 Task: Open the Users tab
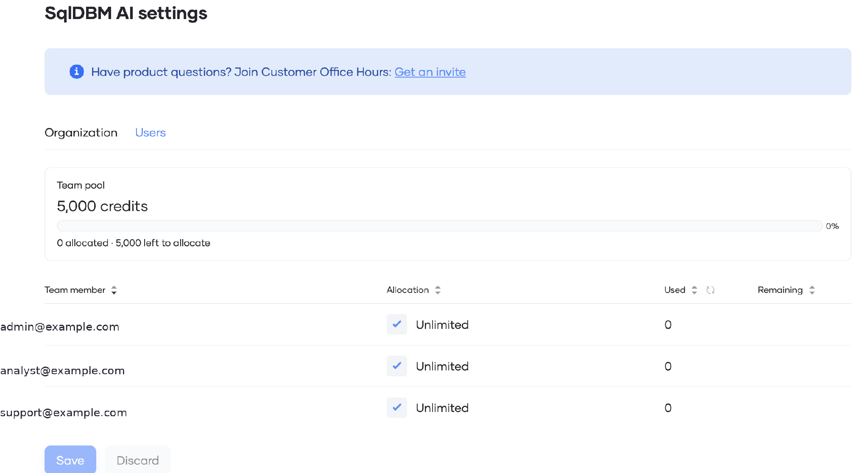tap(151, 133)
